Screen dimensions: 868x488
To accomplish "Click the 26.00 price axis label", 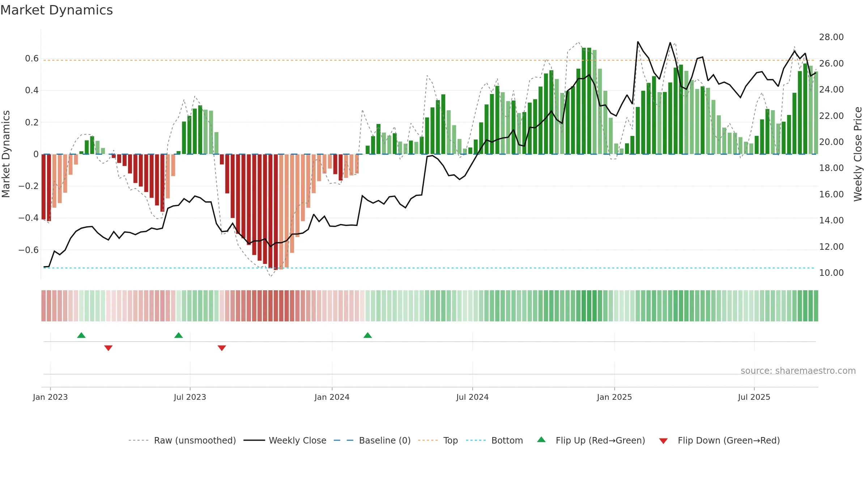I will [831, 64].
